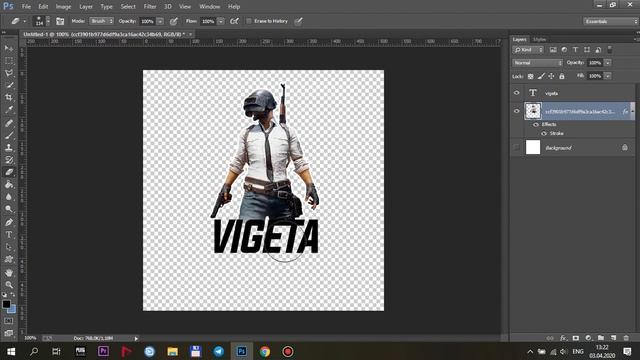Enable the Erase to History checkbox
The height and width of the screenshot is (360, 640).
(249, 21)
